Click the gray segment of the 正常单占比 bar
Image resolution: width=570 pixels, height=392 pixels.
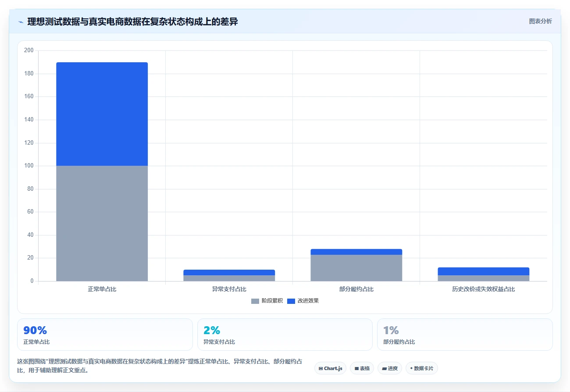tap(102, 223)
